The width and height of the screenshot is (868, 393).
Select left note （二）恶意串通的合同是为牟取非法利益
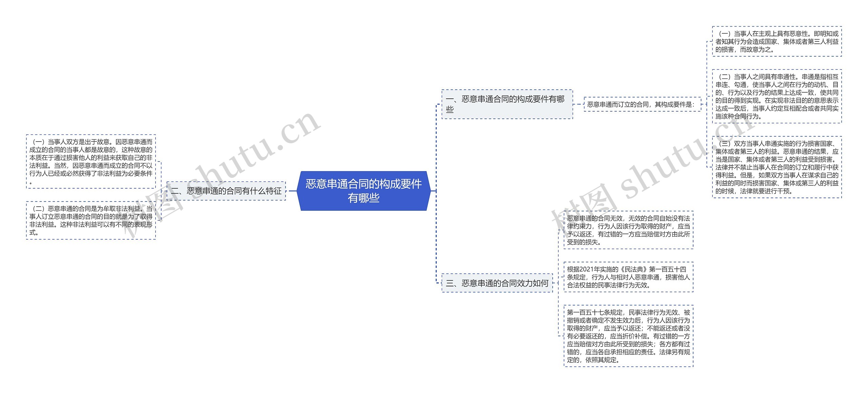(91, 220)
